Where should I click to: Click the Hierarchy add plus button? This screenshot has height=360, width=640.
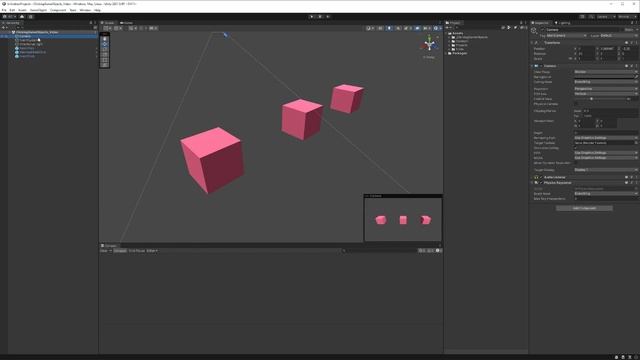4,27
